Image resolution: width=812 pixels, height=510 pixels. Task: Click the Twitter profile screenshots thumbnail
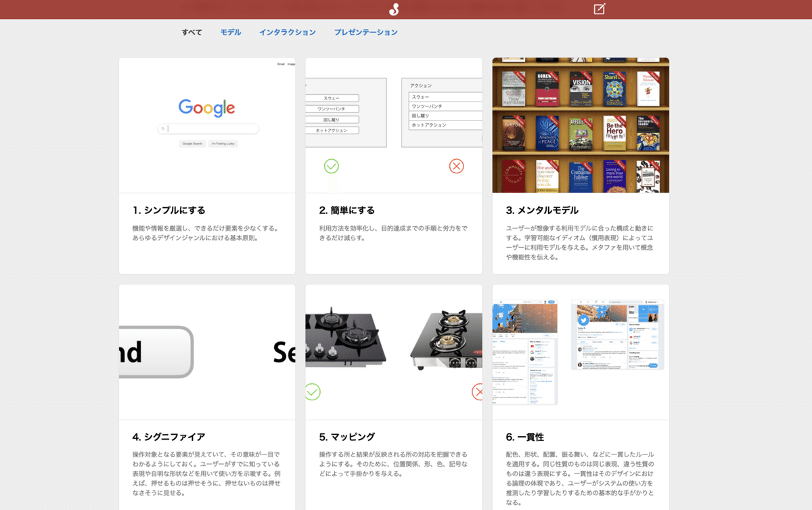[x=581, y=352]
